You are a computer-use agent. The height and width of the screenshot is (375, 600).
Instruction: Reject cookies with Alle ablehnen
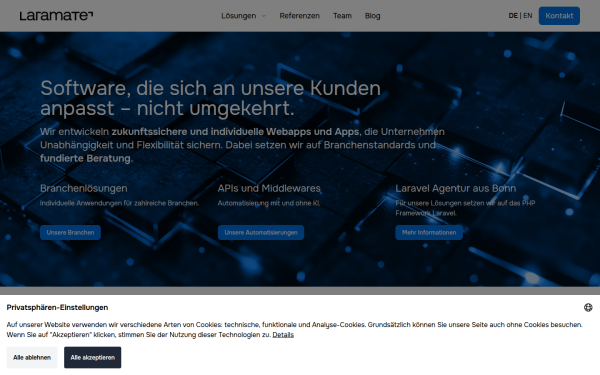[x=32, y=357]
